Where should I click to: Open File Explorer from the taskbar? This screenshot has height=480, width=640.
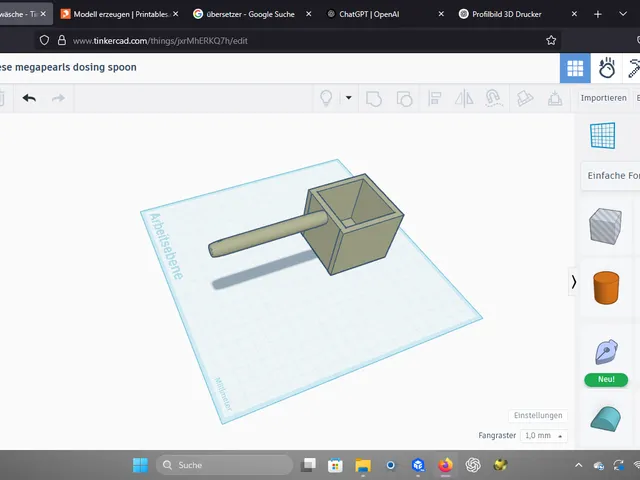click(363, 465)
